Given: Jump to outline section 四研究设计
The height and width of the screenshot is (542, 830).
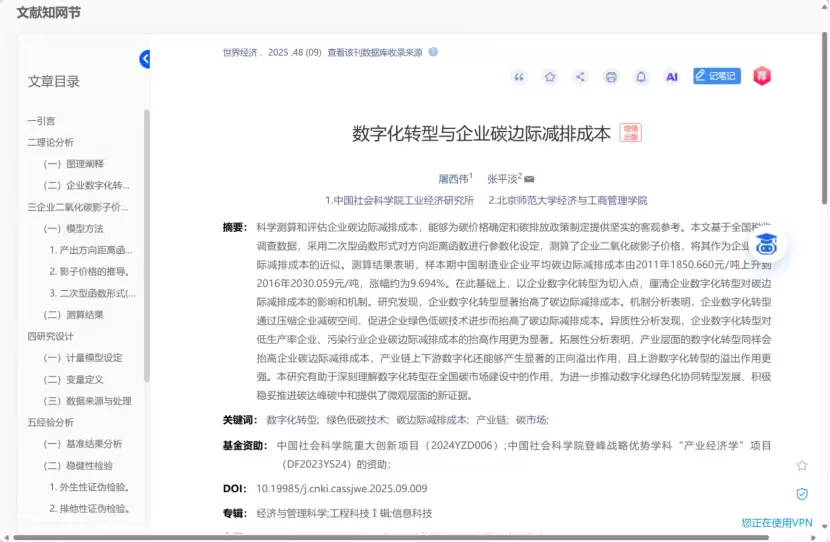Looking at the screenshot, I should 50,336.
